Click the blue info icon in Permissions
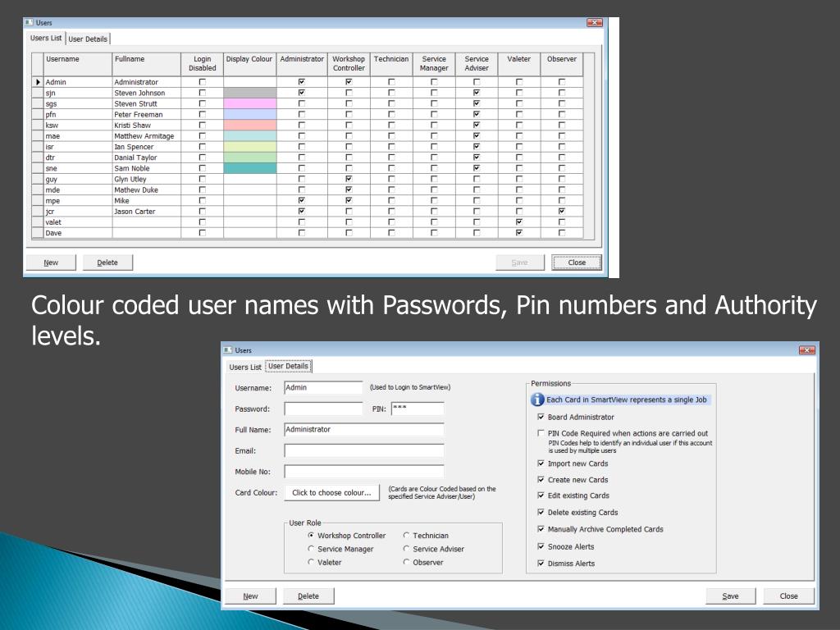Viewport: 840px width, 630px height. (x=536, y=399)
